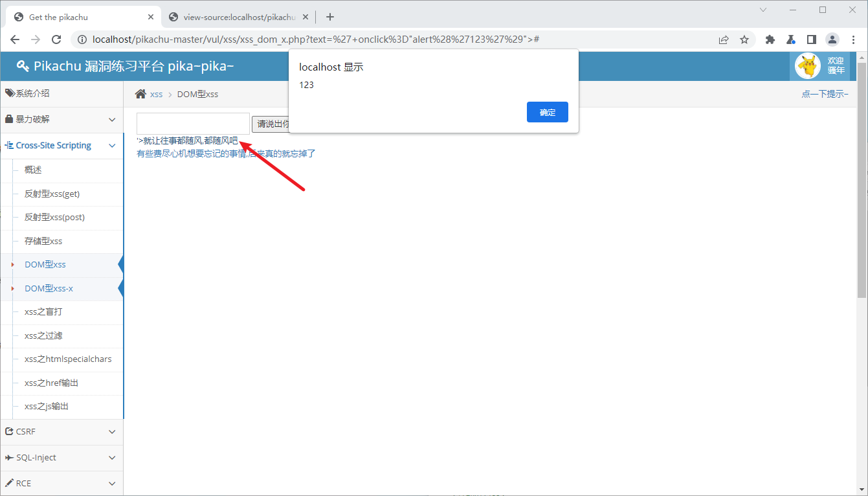Click the home icon in breadcrumb
The image size is (868, 496).
pyautogui.click(x=140, y=94)
